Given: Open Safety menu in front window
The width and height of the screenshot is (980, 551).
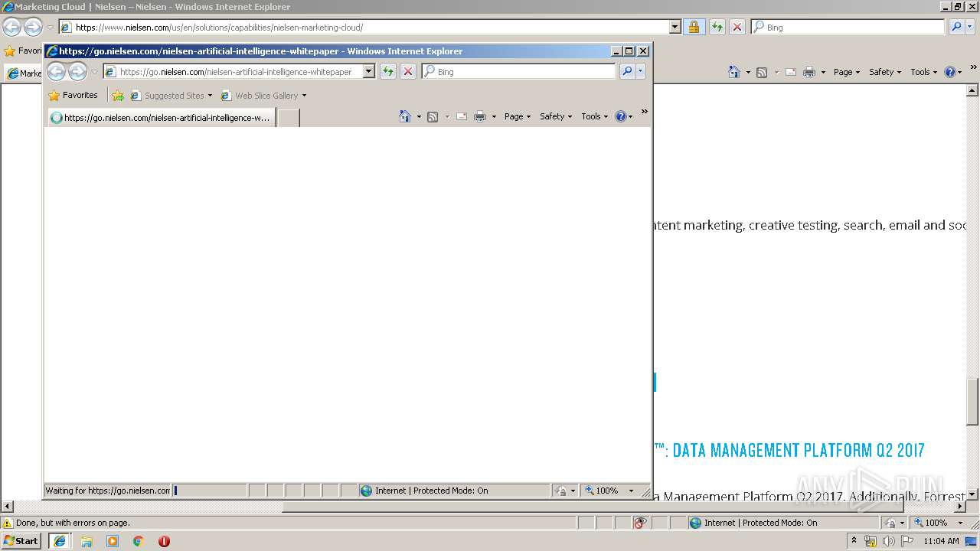Looking at the screenshot, I should (x=556, y=116).
